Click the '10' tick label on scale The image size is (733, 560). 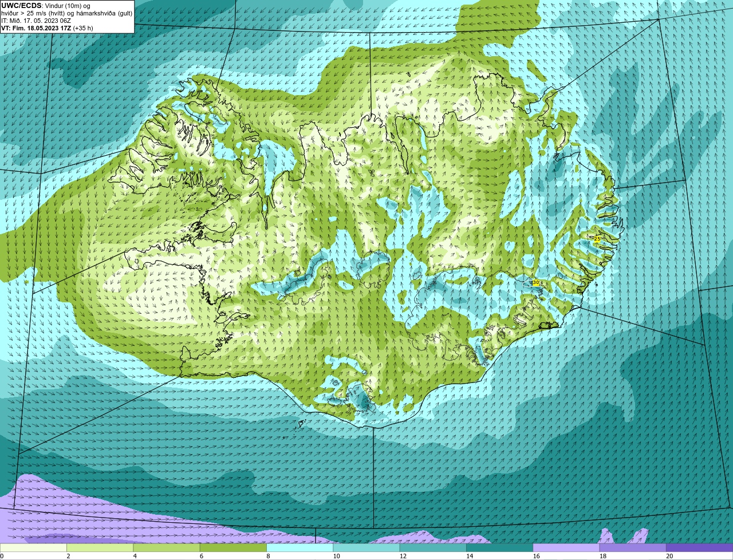336,556
